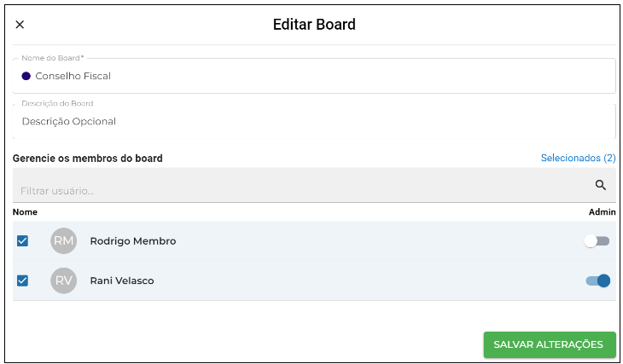Image resolution: width=623 pixels, height=364 pixels.
Task: Select the Rodrigo Membro name text
Action: tap(132, 241)
